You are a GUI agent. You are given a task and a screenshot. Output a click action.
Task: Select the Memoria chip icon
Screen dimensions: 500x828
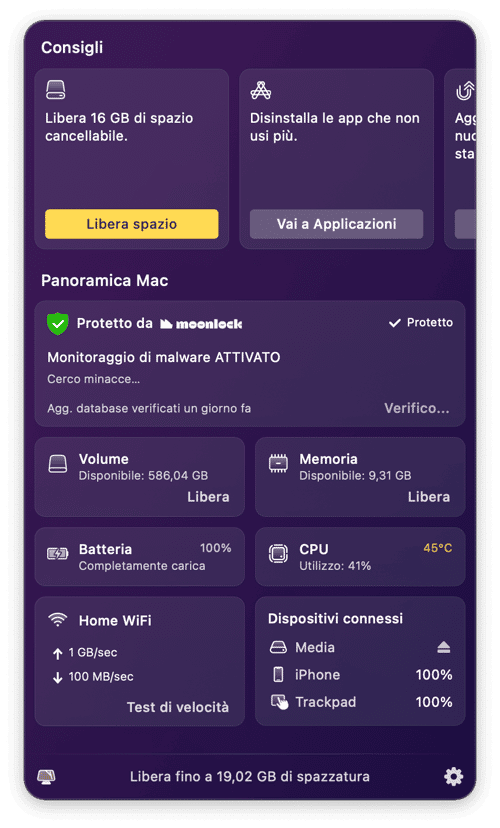pyautogui.click(x=278, y=463)
